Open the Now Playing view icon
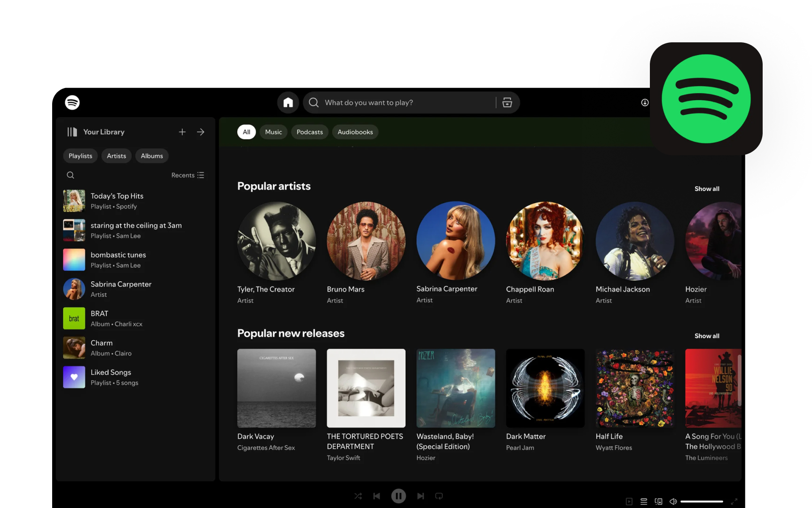The width and height of the screenshot is (812, 508). 629,501
